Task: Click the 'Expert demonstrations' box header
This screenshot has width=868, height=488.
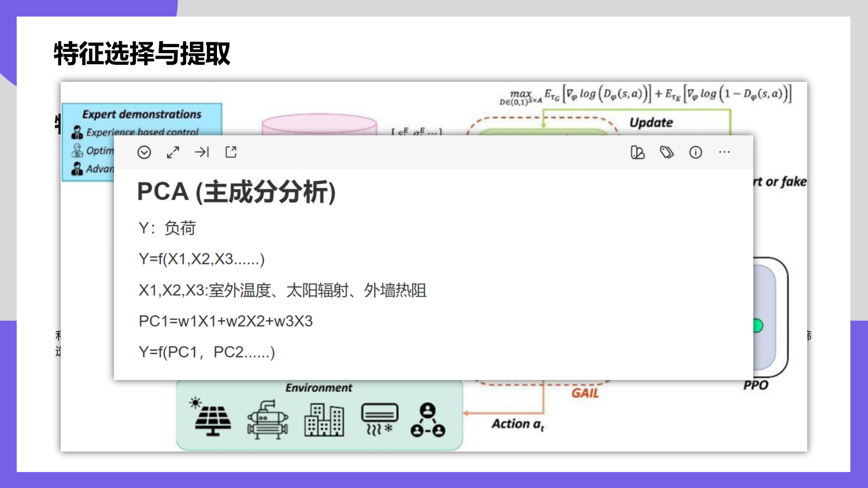Action: pyautogui.click(x=142, y=114)
